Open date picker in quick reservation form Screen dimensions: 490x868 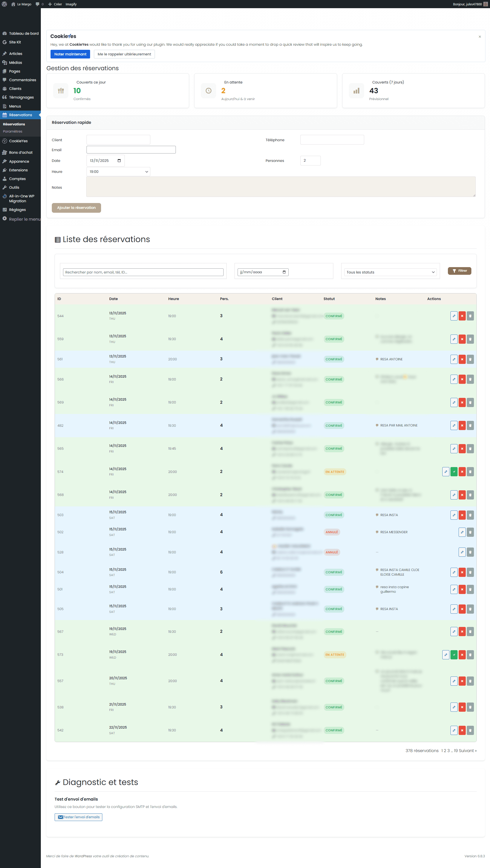[119, 161]
